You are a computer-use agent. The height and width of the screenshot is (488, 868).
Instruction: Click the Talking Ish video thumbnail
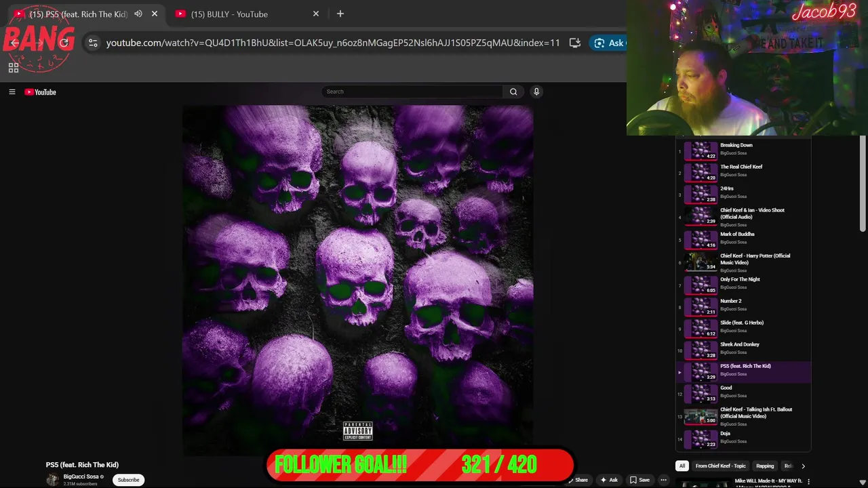point(701,415)
